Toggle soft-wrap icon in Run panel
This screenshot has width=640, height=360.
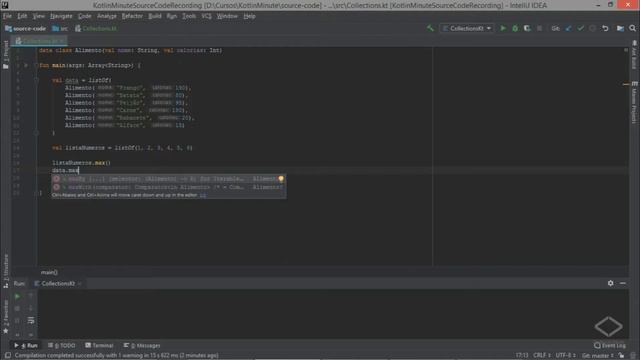point(31,321)
